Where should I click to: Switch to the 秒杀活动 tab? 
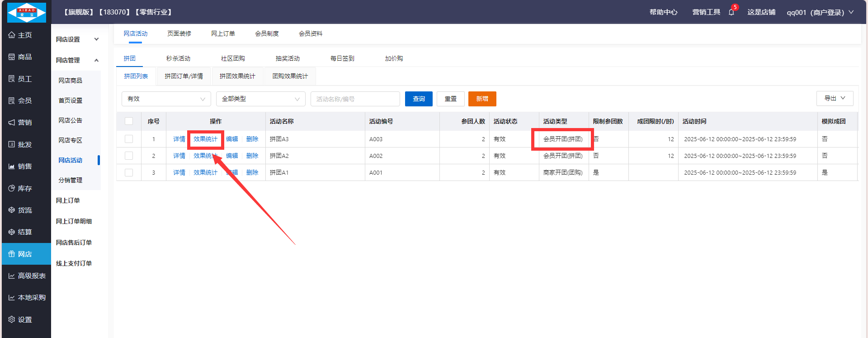coord(178,58)
